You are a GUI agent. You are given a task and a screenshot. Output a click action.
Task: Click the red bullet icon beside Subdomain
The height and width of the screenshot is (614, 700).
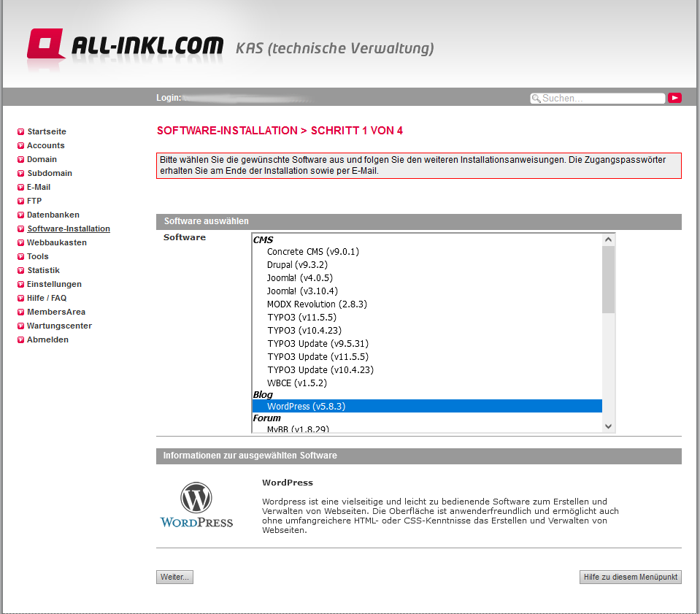point(20,173)
